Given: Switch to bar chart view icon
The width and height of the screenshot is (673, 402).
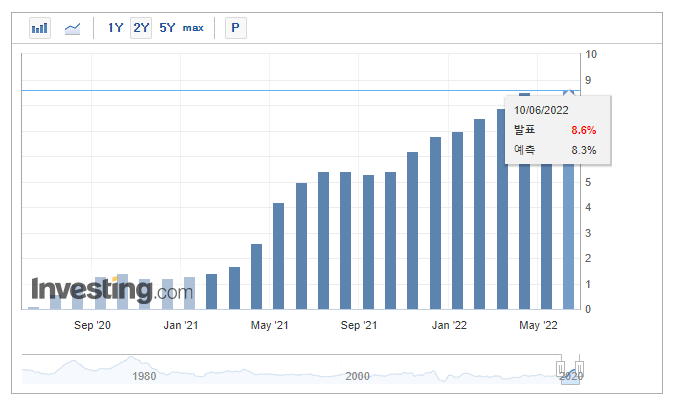Looking at the screenshot, I should 40,28.
